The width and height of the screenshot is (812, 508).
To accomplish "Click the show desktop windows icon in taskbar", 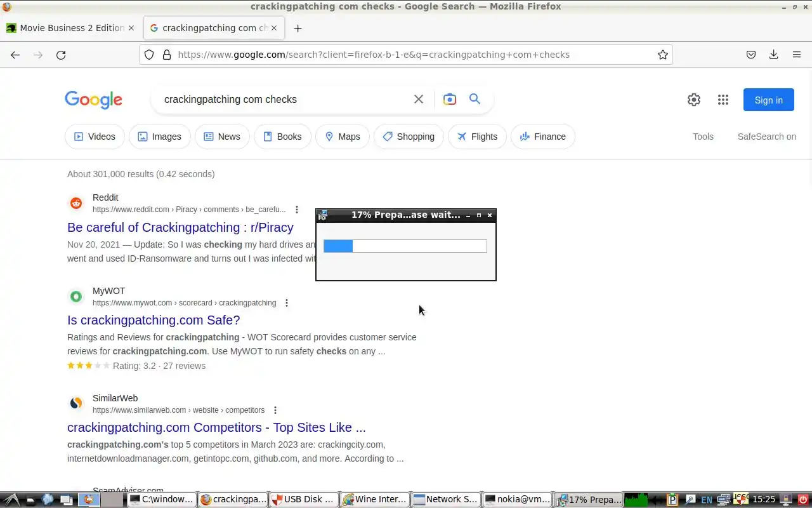I will click(x=67, y=500).
